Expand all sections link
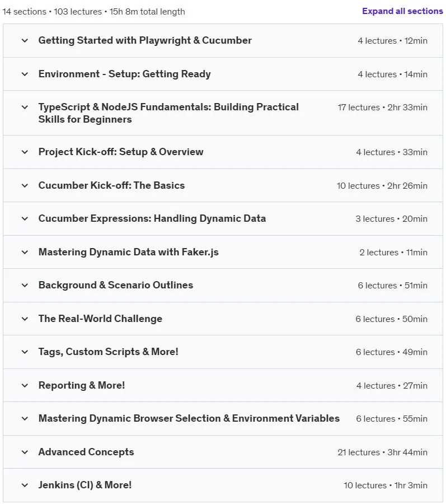Viewport: 446px width, 504px height. [x=402, y=11]
